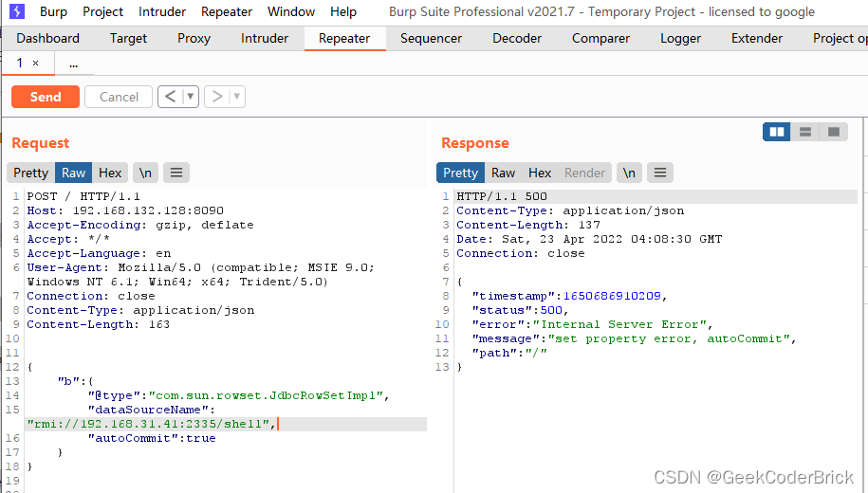This screenshot has height=493, width=868.
Task: Switch to the Sequencer tab
Action: coord(432,38)
